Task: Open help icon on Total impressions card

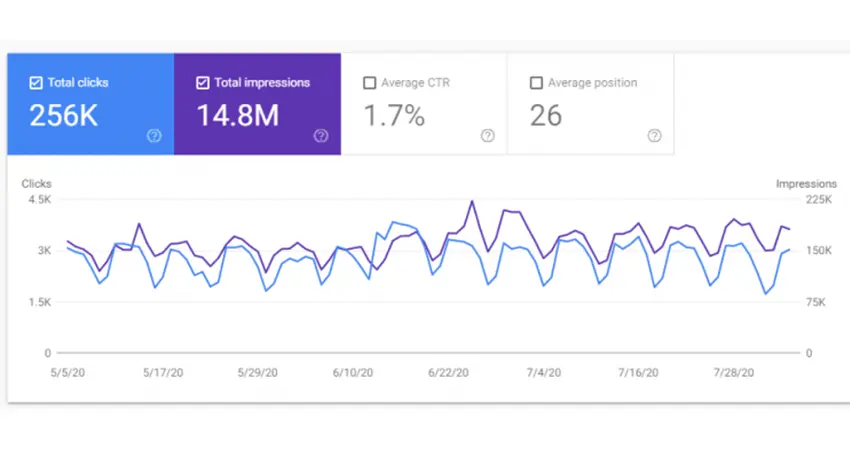Action: [321, 136]
